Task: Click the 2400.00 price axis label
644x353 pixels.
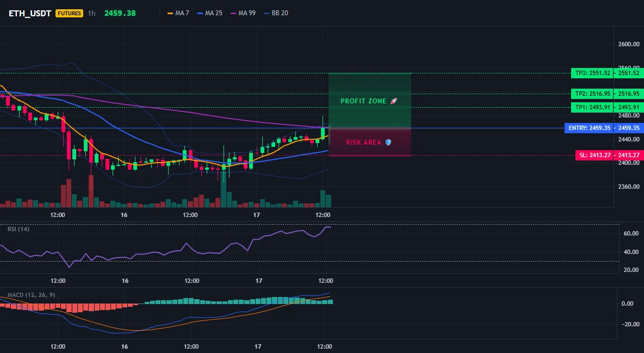Action: coord(629,163)
